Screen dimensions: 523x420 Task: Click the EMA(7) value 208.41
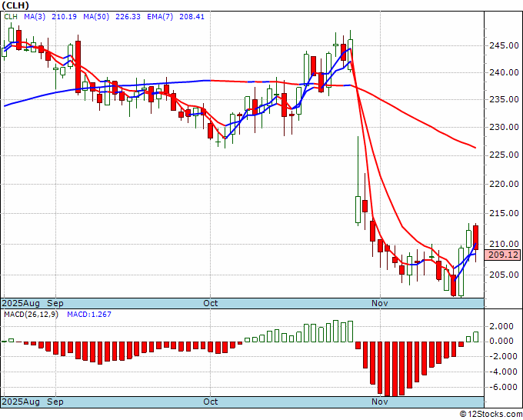coord(192,17)
